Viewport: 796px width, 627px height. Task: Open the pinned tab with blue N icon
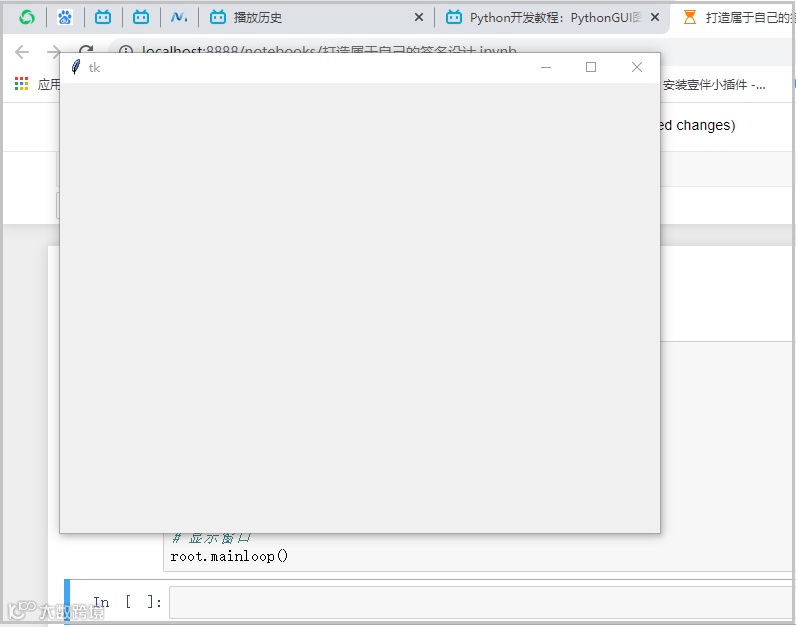(179, 18)
